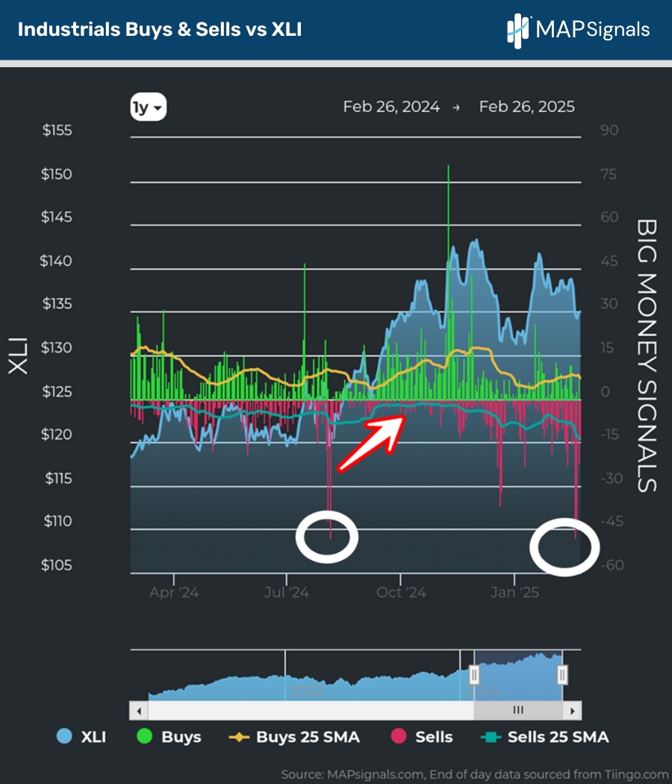Toggle Buys 25 SMA legend entry
This screenshot has width=672, height=784.
294,736
